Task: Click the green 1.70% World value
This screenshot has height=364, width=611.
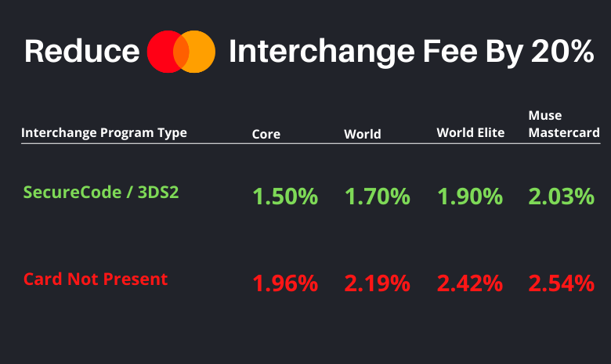Action: coord(378,196)
